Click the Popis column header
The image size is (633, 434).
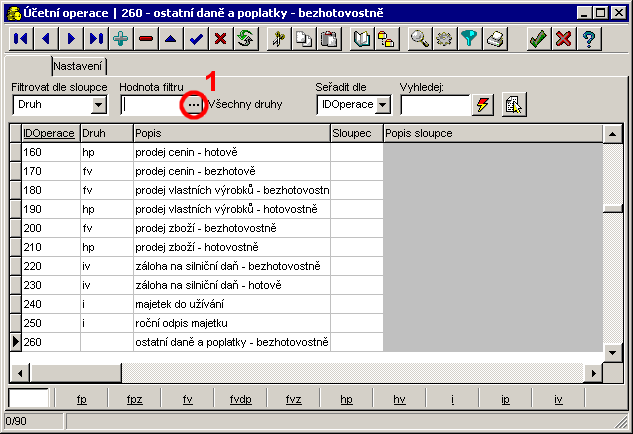pos(231,133)
